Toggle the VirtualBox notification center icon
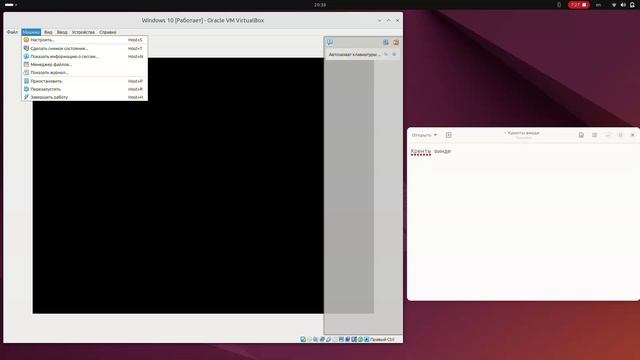The height and width of the screenshot is (360, 640). (330, 42)
